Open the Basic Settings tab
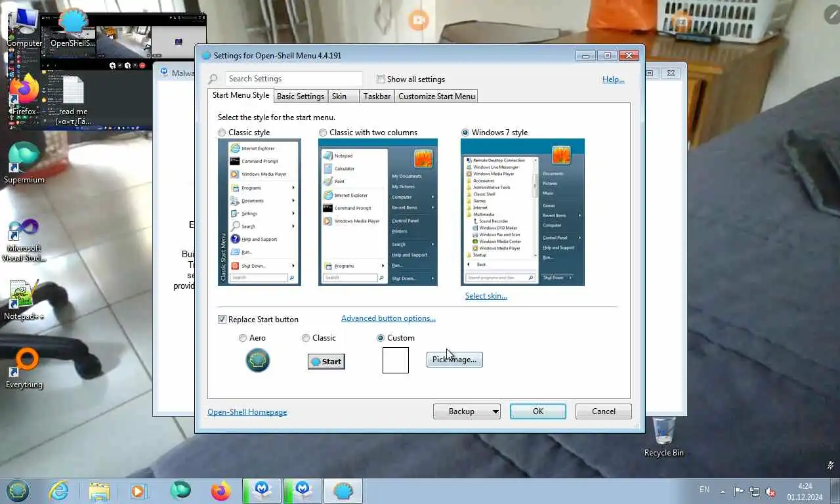The height and width of the screenshot is (504, 840). click(301, 96)
